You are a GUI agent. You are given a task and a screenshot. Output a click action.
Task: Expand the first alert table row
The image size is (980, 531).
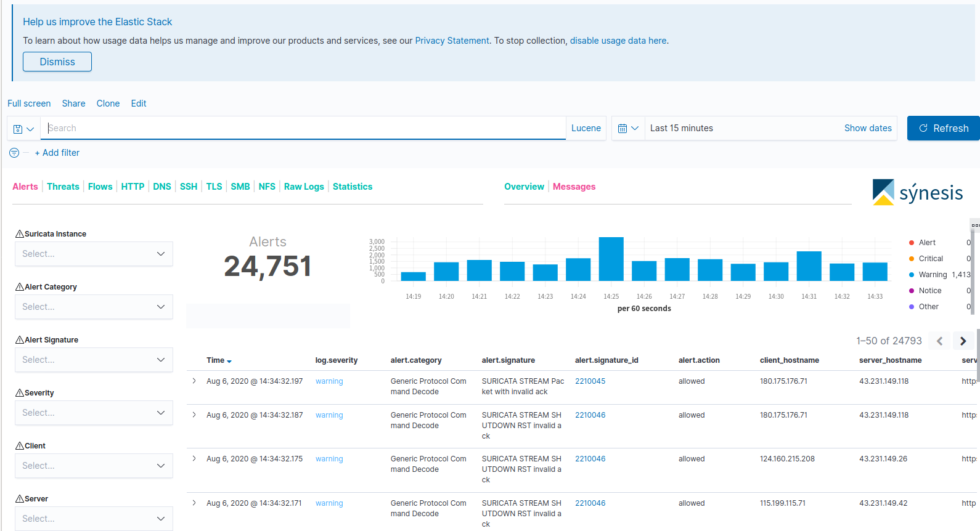(x=194, y=381)
